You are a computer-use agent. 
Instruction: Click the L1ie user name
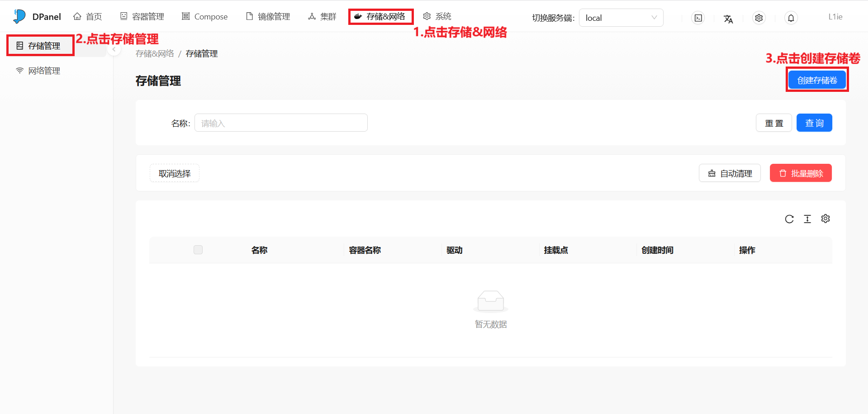coord(835,17)
